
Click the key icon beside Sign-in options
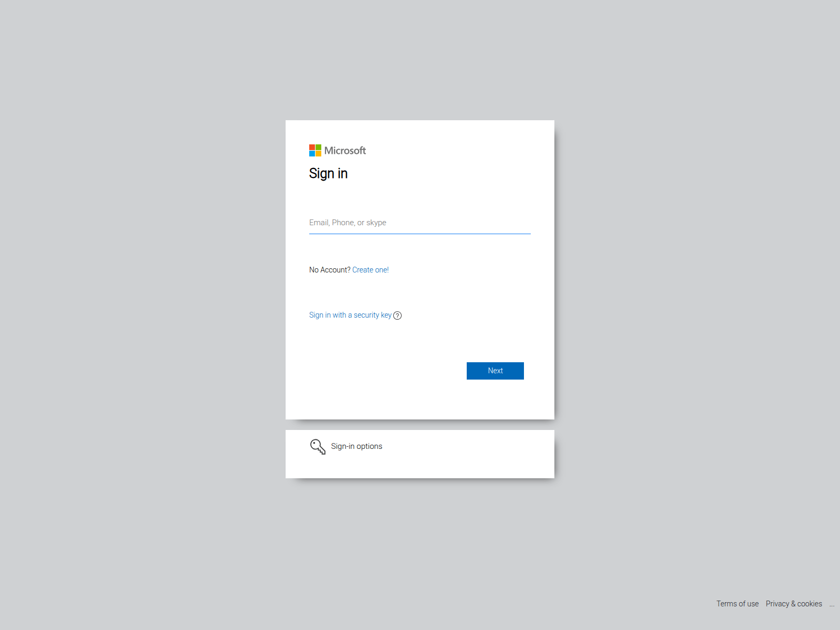(x=318, y=447)
